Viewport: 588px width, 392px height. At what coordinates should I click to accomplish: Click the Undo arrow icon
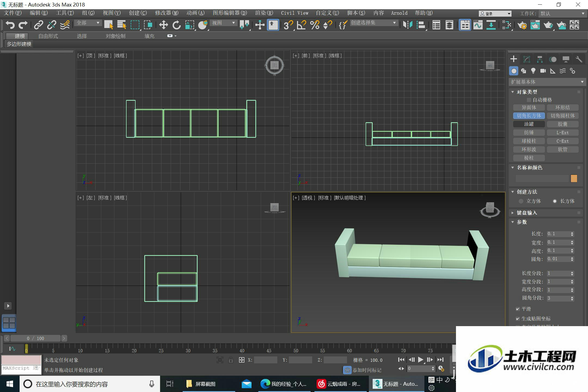(10, 25)
